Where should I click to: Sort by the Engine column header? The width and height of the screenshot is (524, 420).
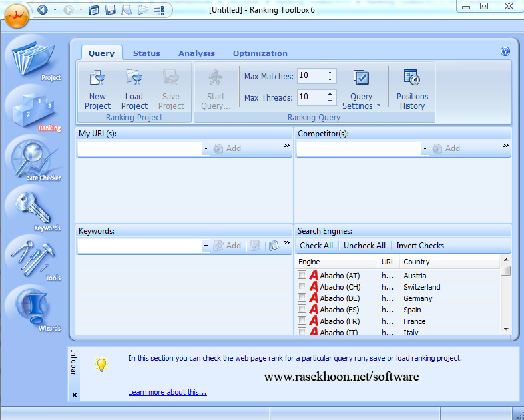pos(336,262)
